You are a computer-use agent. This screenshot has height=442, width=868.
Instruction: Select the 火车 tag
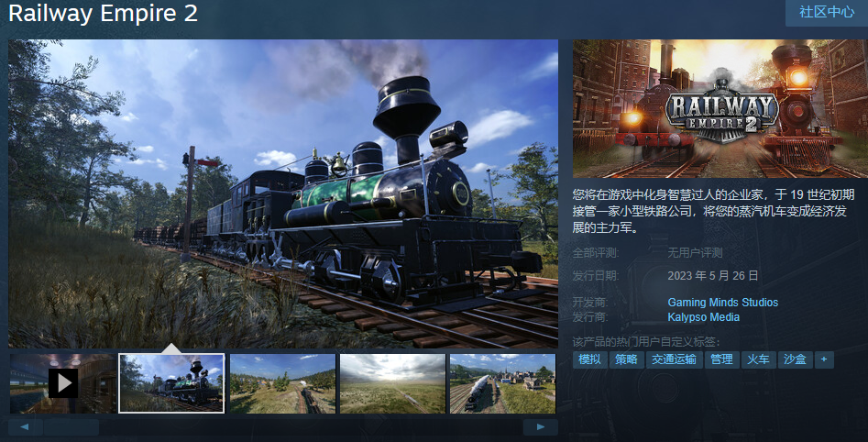pos(758,359)
